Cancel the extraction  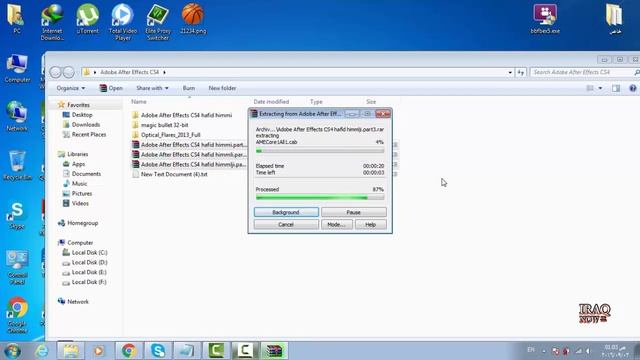tap(286, 224)
